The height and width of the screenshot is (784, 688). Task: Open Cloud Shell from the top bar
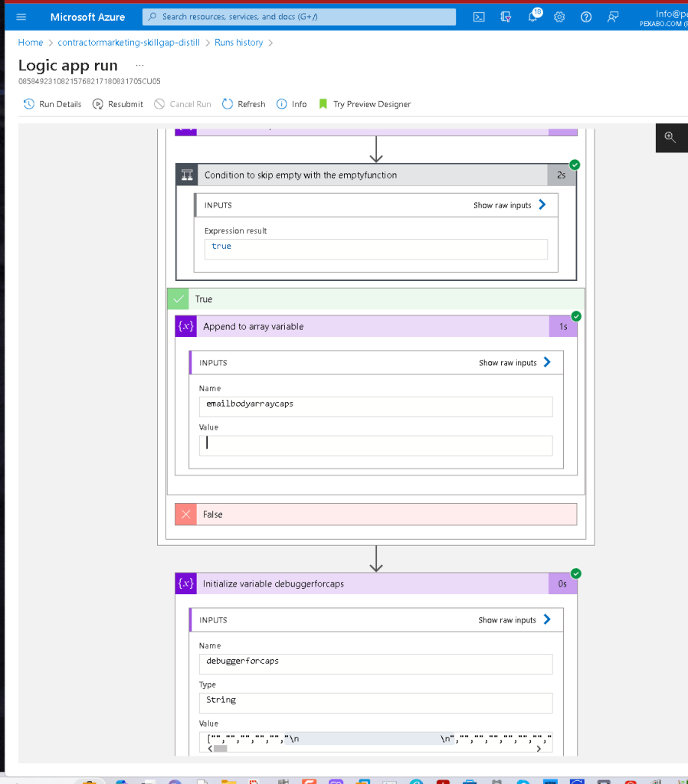(479, 17)
